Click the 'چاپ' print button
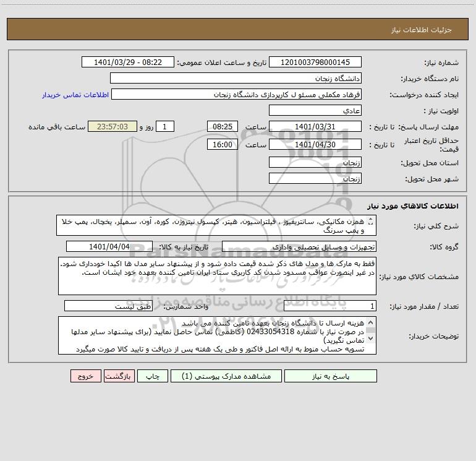 [153, 376]
